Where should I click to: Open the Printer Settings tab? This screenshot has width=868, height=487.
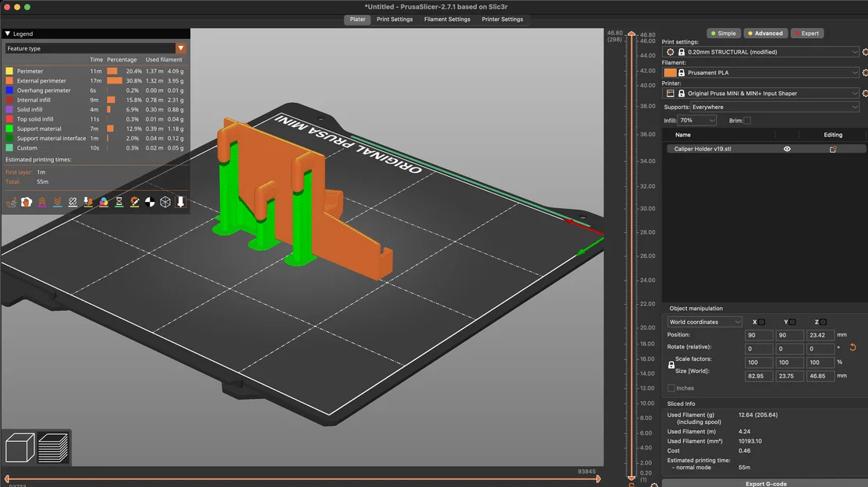[x=502, y=19]
